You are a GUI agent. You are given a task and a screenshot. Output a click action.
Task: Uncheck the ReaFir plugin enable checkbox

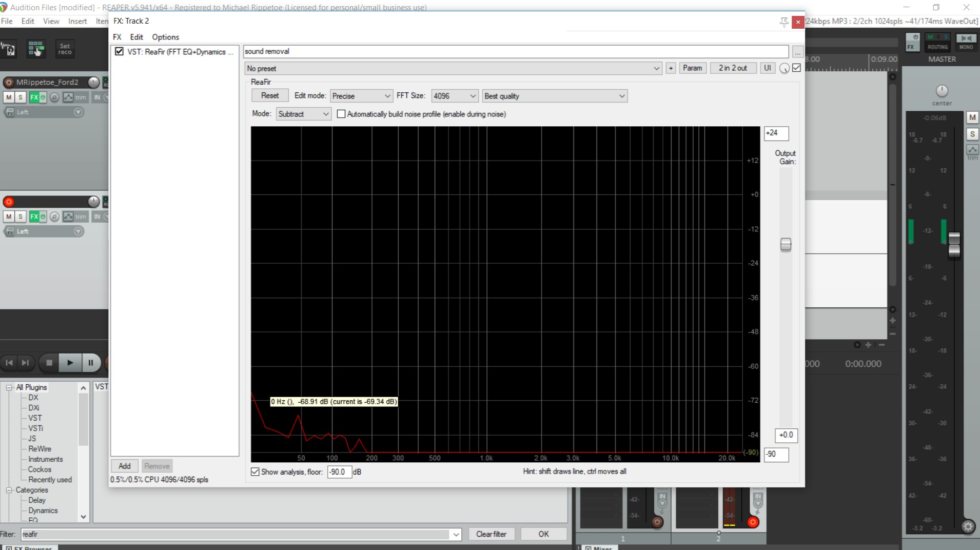[119, 51]
